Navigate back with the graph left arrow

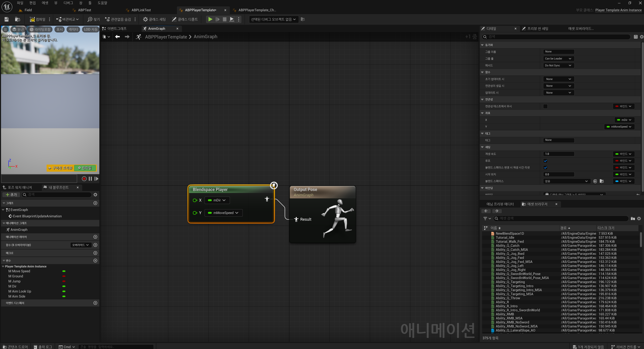pyautogui.click(x=117, y=37)
